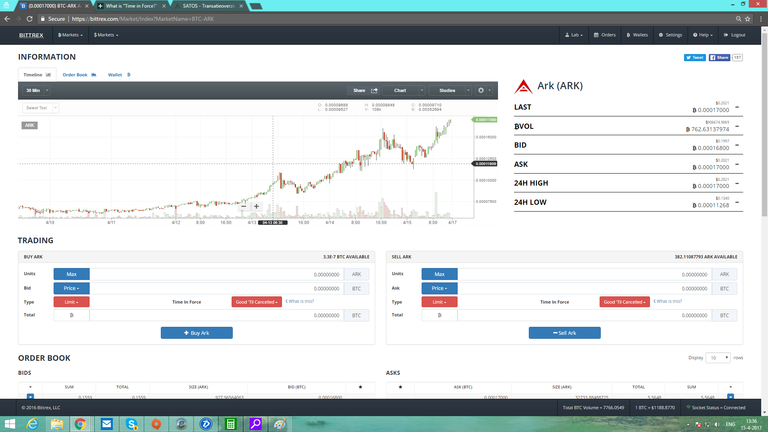768x432 pixels.
Task: Click the Ark logo icon
Action: point(523,87)
